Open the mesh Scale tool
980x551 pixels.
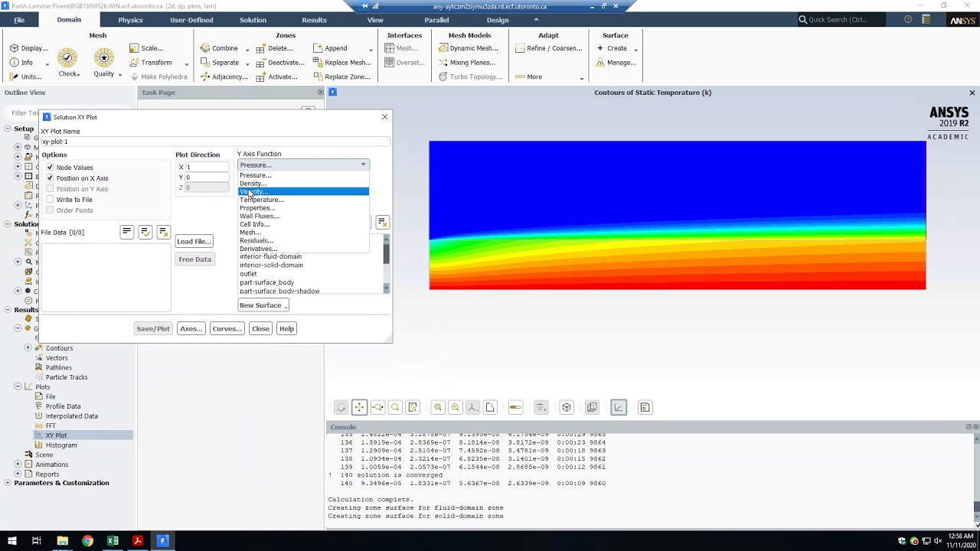[x=146, y=48]
